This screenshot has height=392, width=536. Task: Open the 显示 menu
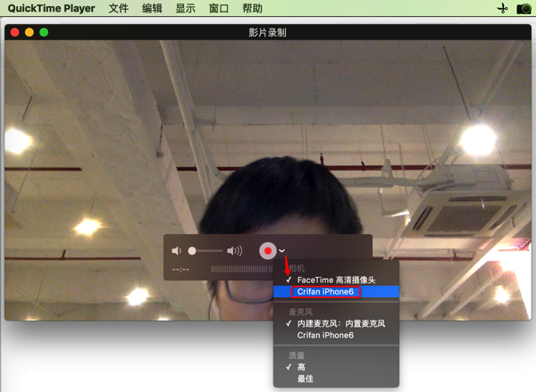point(185,8)
